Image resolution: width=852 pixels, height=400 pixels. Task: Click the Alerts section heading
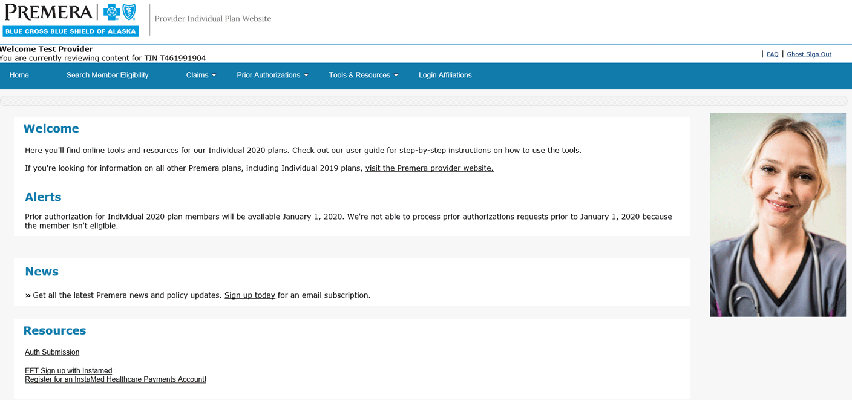point(43,197)
